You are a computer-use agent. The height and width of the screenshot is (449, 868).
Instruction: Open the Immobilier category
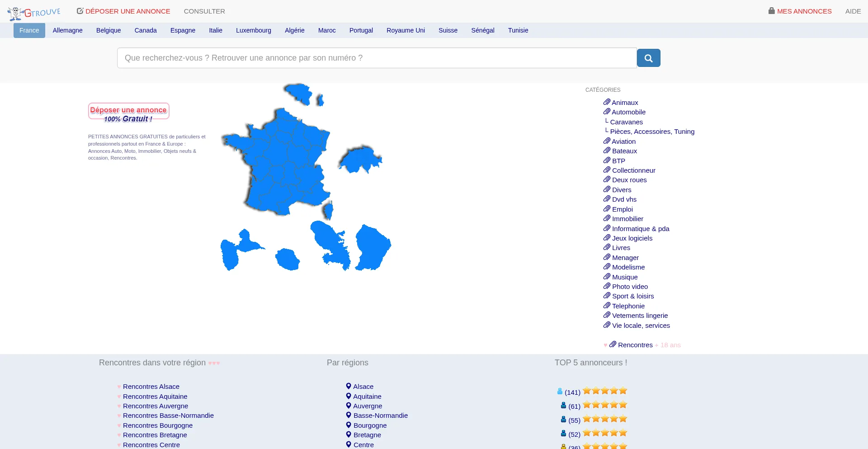tap(627, 219)
